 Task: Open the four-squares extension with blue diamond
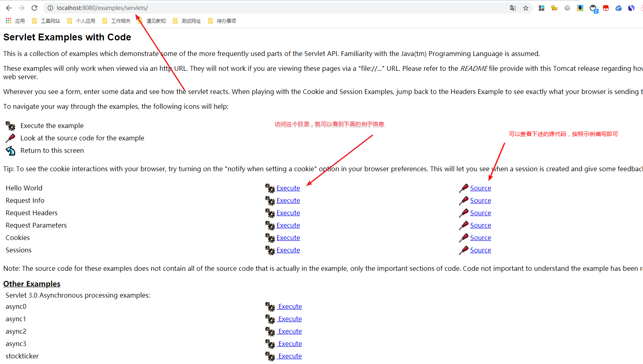(x=541, y=8)
